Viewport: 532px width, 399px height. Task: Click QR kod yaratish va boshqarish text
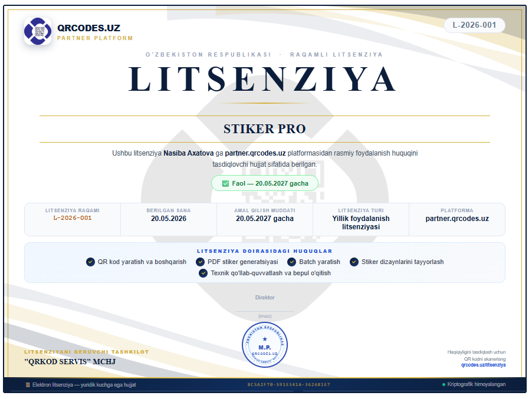point(142,262)
